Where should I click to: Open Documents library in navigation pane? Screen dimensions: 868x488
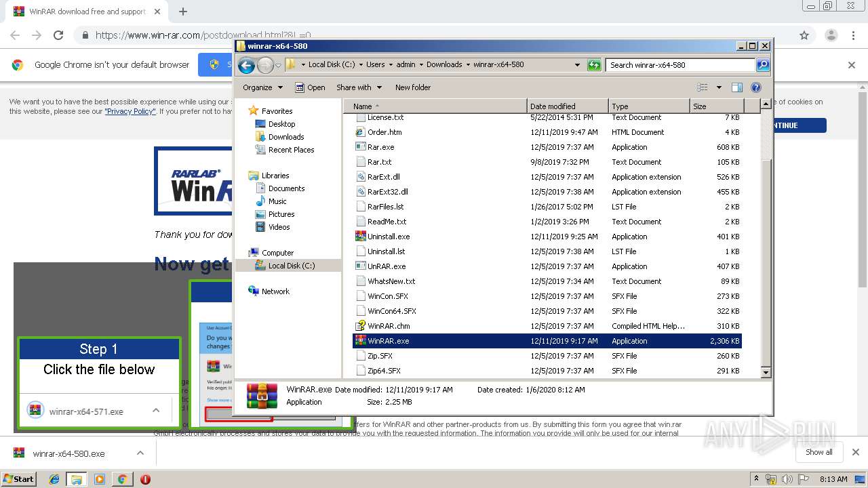286,188
